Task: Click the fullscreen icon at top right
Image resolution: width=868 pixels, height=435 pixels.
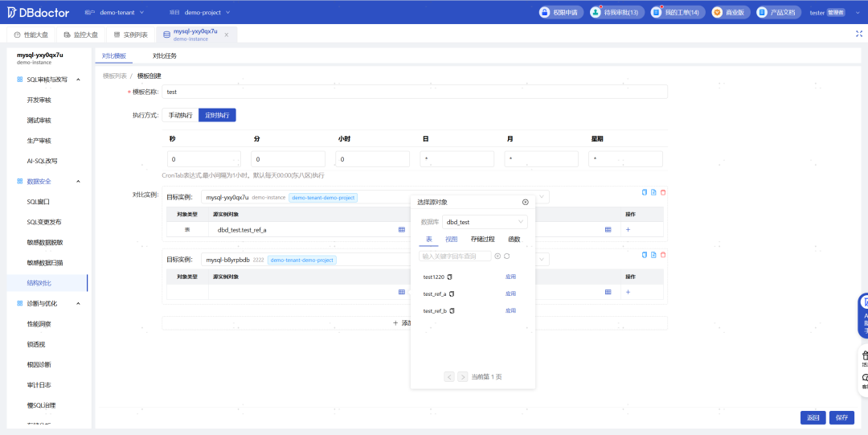Action: pyautogui.click(x=859, y=34)
